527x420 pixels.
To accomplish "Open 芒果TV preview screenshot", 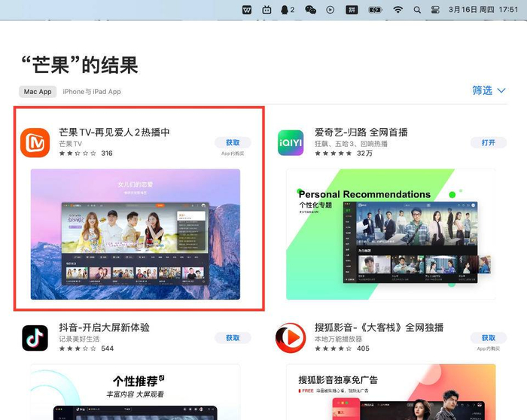I will pyautogui.click(x=136, y=234).
